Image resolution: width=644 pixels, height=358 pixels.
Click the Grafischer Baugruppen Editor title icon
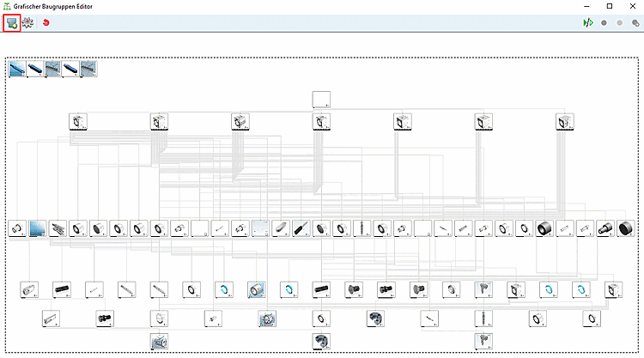click(x=7, y=6)
